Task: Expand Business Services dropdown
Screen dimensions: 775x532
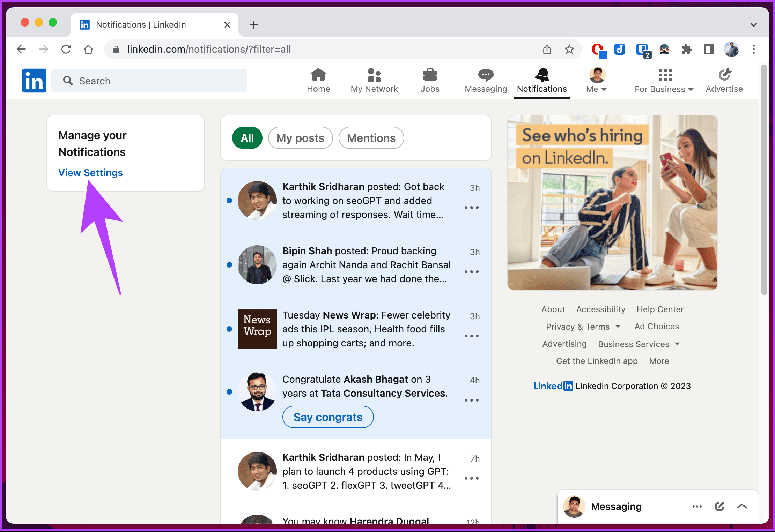Action: [639, 344]
